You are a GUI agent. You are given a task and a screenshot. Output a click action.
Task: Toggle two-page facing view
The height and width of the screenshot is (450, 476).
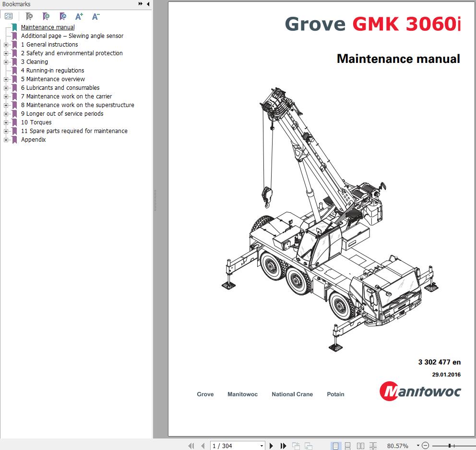[360, 446]
